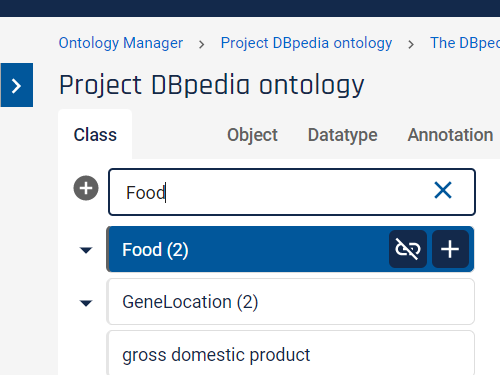
Task: Switch to the Annotation tab
Action: coord(450,135)
